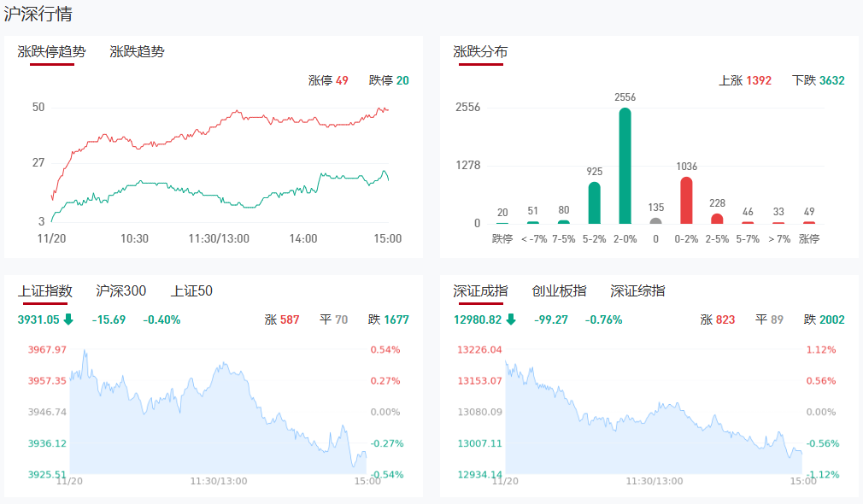Select the 上证指数 tab
The height and width of the screenshot is (504, 863).
pos(45,290)
